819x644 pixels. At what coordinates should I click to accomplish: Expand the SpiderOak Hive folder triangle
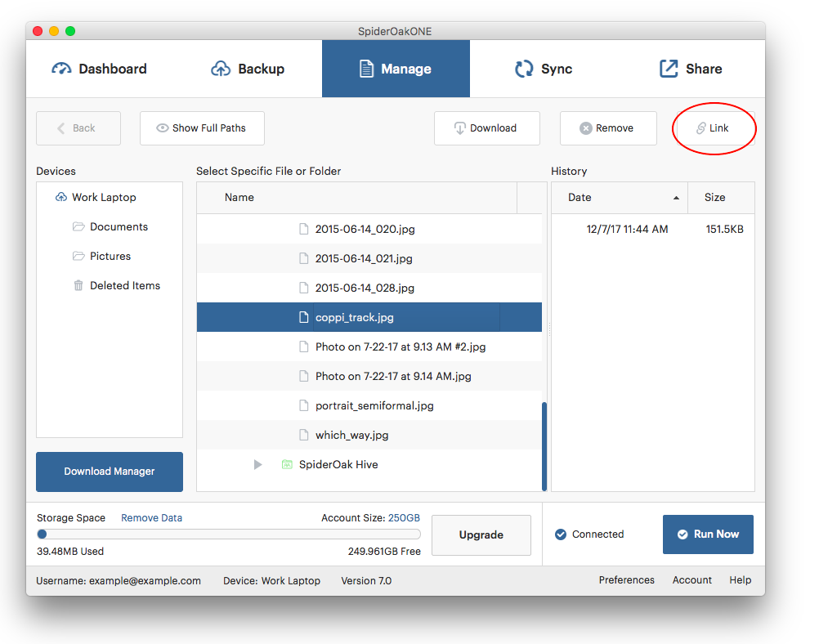(257, 464)
